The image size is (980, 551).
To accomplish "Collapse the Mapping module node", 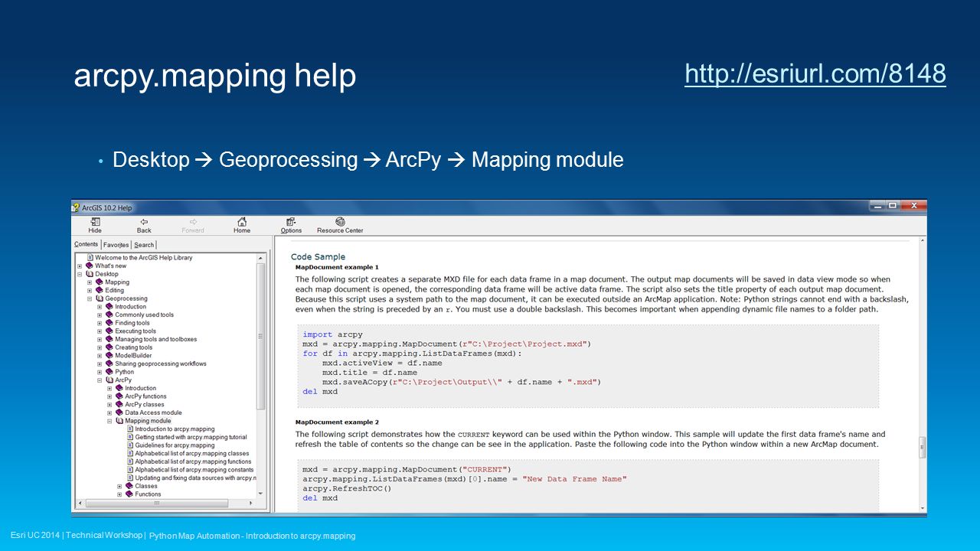I will (x=109, y=421).
